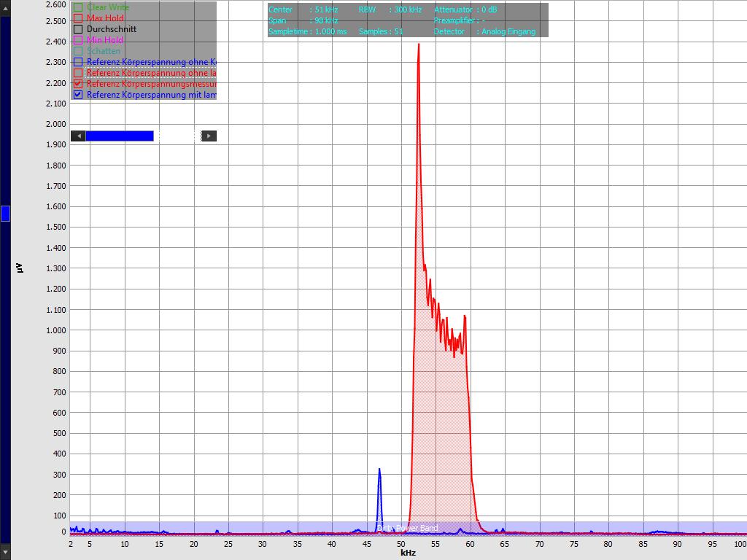Check the Durchschnitt (average) trace box
Image resolution: width=747 pixels, height=560 pixels.
click(x=78, y=29)
